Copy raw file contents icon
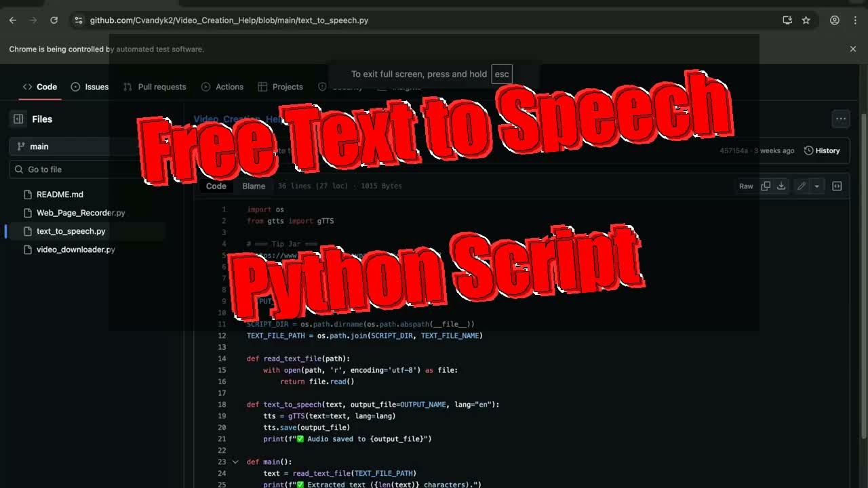 coord(766,186)
